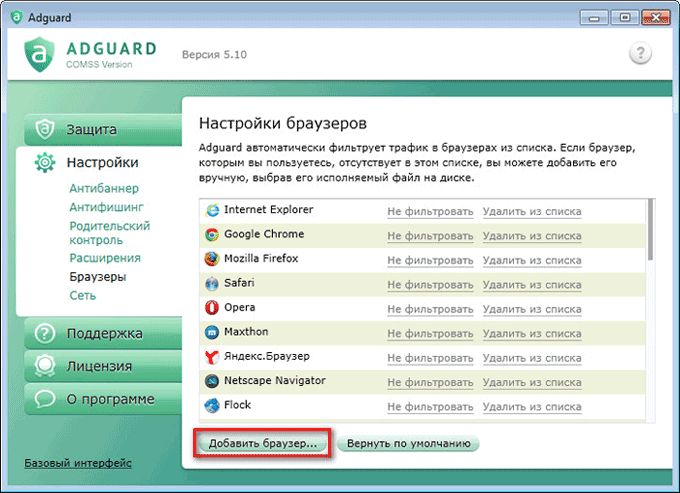Open help via the question mark icon
The image size is (680, 493).
click(640, 53)
